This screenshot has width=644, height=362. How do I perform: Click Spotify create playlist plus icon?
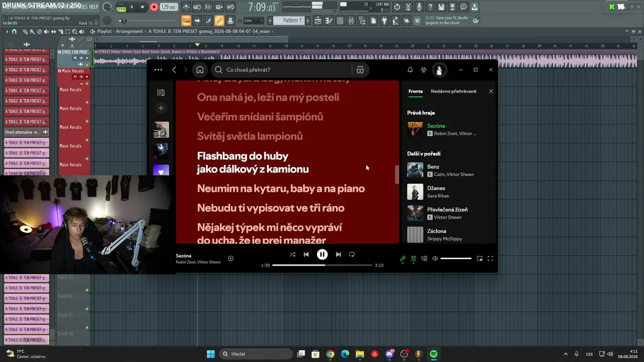tap(161, 108)
